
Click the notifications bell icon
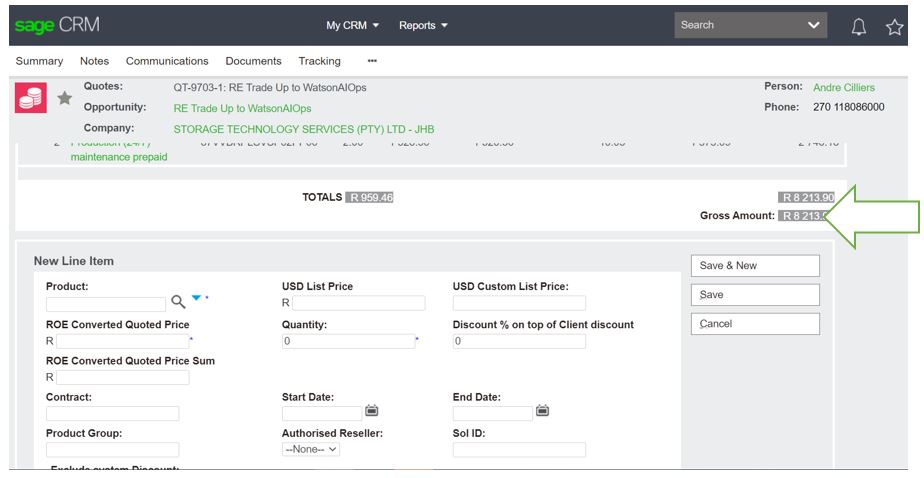click(858, 26)
